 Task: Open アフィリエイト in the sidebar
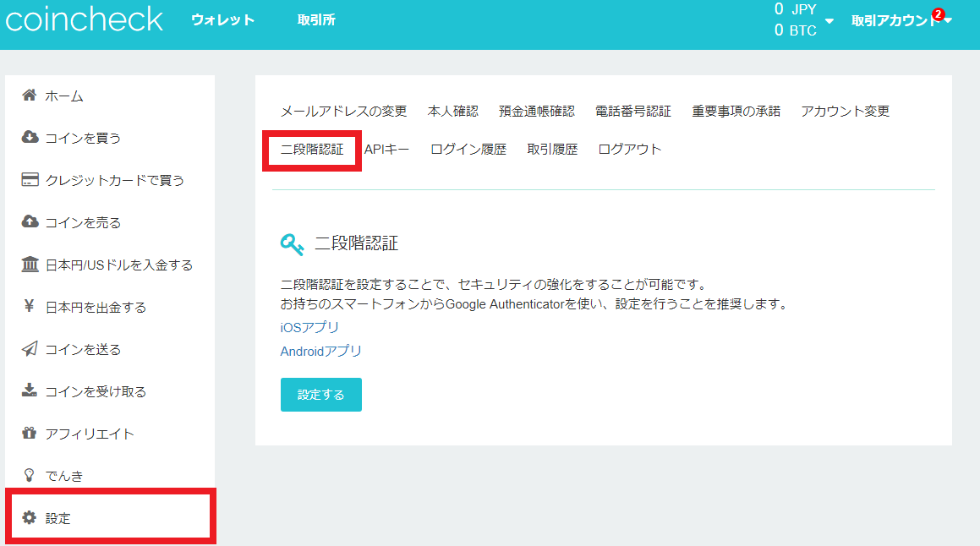[x=90, y=434]
